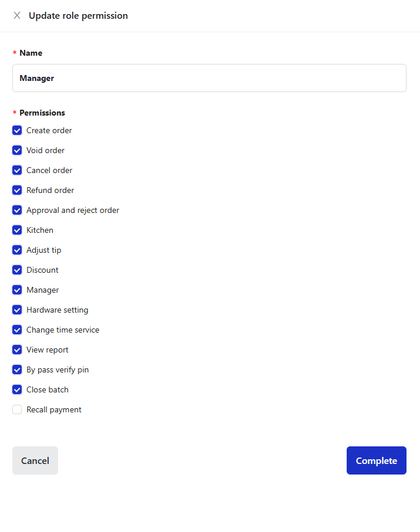
Task: Uncheck the Kitchen permission
Action: point(16,230)
